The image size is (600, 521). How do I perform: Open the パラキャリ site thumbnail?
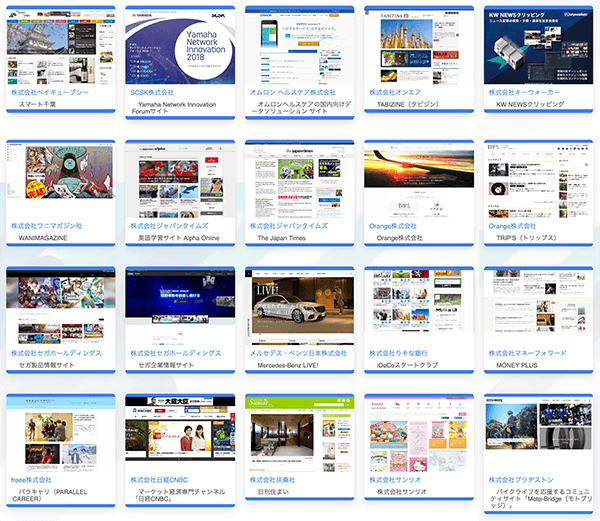[60, 434]
